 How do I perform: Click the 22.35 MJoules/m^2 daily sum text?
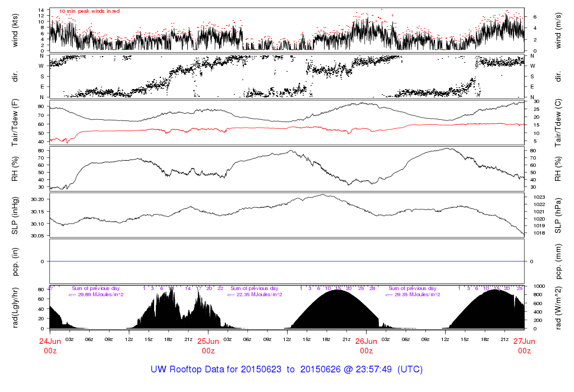[254, 294]
